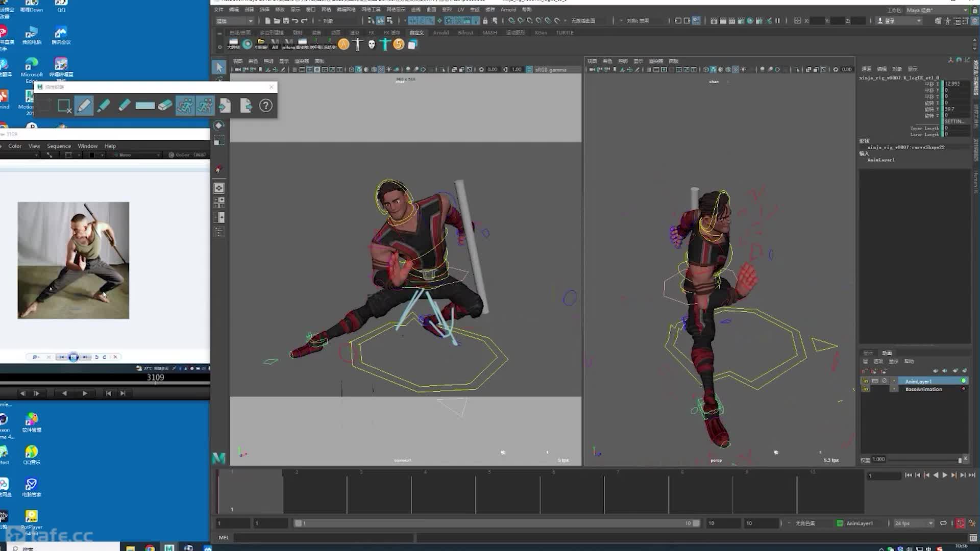The width and height of the screenshot is (980, 551).
Task: Click the current frame input field
Action: (884, 476)
